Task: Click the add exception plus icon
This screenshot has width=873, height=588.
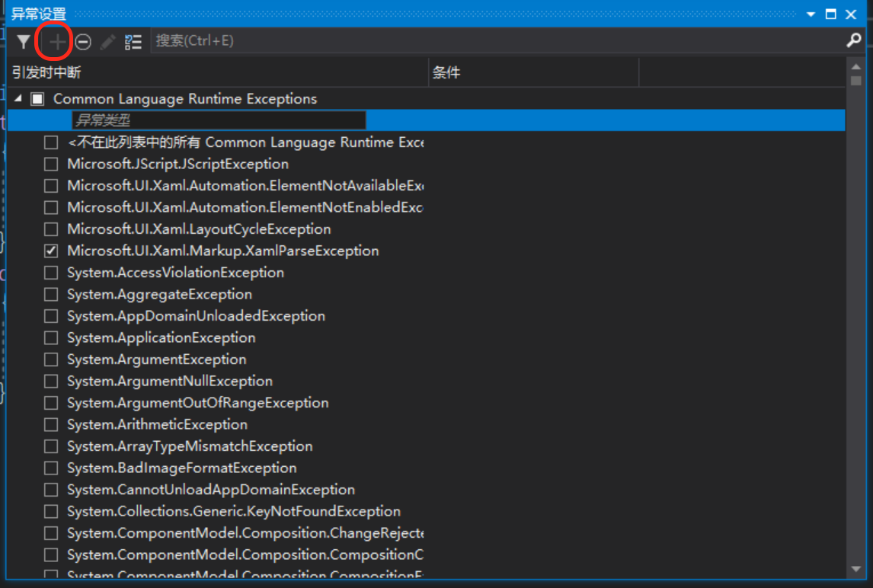Action: [x=57, y=42]
